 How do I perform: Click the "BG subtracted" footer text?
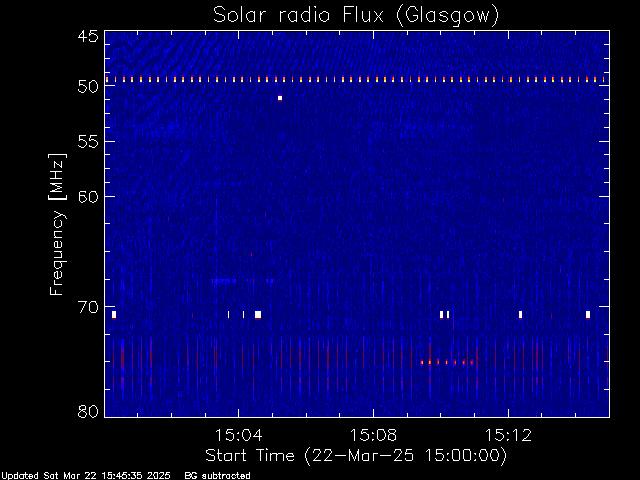[217, 476]
